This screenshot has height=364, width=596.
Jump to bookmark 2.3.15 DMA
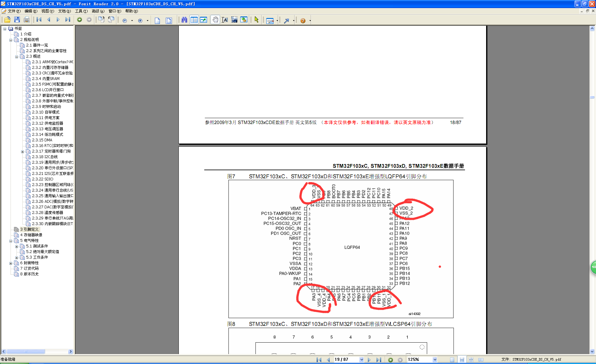42,140
